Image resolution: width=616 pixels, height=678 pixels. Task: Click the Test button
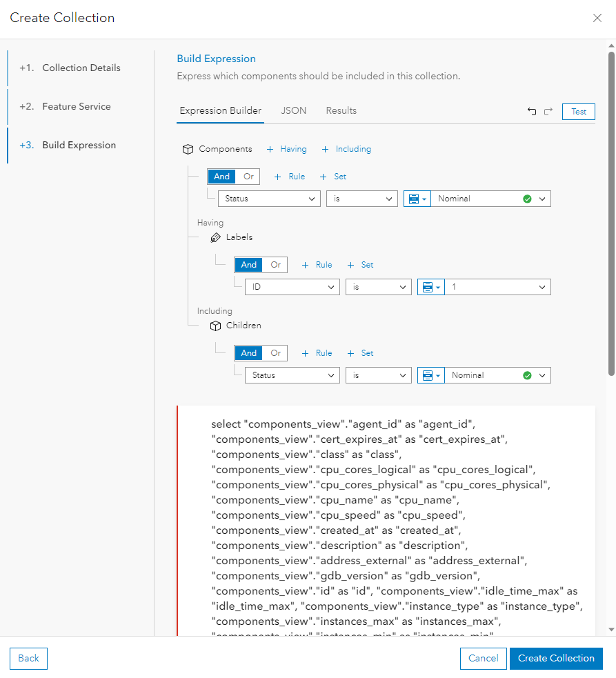point(578,111)
